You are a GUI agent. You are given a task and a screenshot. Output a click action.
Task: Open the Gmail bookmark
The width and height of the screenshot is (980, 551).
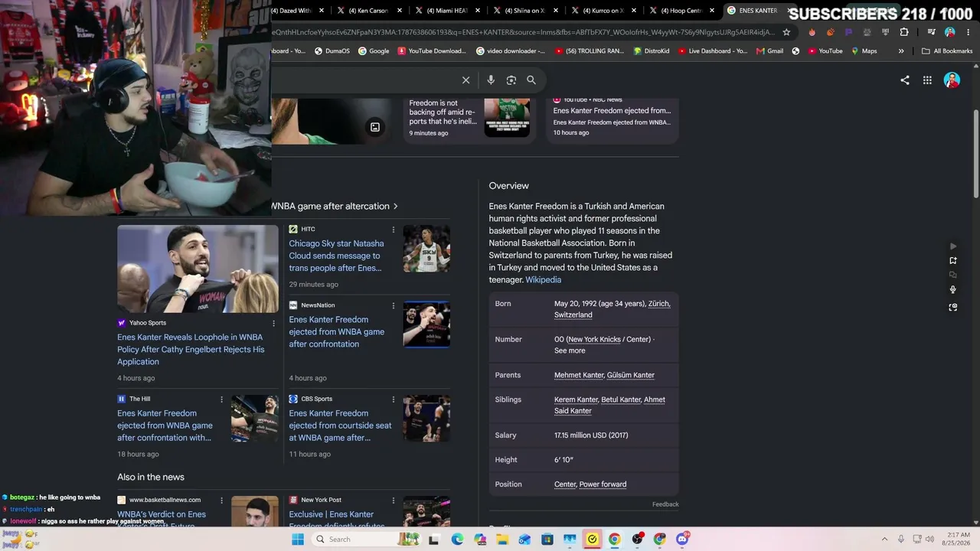[769, 51]
